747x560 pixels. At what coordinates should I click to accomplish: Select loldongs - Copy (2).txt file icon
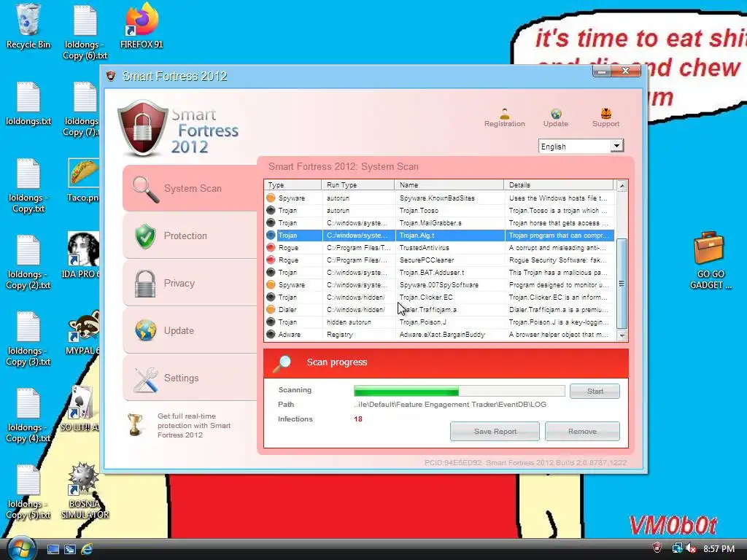[x=28, y=262]
